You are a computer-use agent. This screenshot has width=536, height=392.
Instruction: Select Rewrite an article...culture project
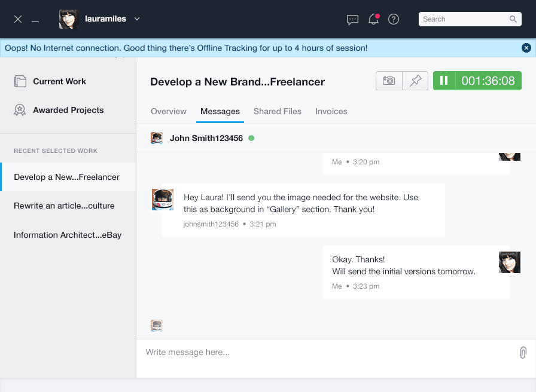[x=64, y=206]
